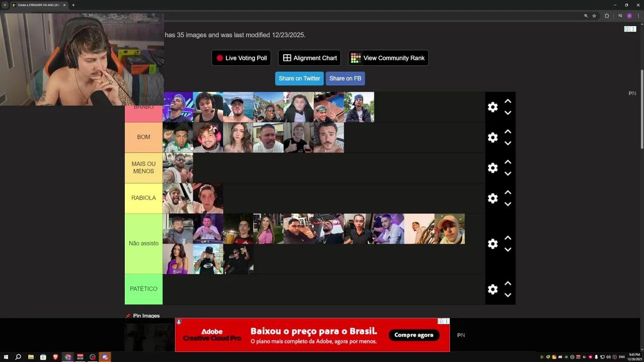Move PATÉTICO tier up with arrow
This screenshot has height=362, width=644.
point(508,283)
